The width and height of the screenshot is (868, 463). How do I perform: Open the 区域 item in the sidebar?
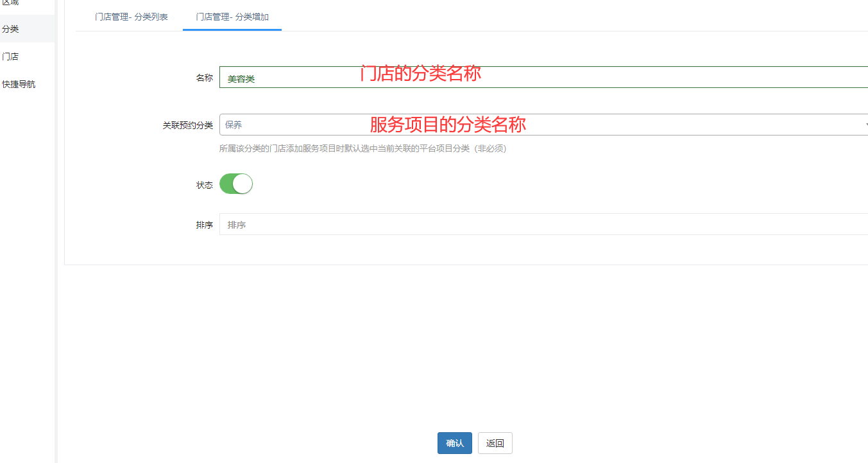[x=11, y=3]
